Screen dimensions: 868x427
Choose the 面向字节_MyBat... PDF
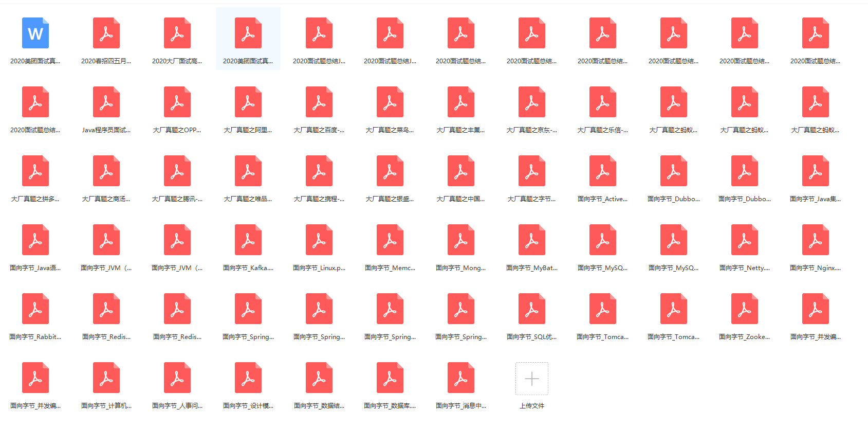point(532,240)
